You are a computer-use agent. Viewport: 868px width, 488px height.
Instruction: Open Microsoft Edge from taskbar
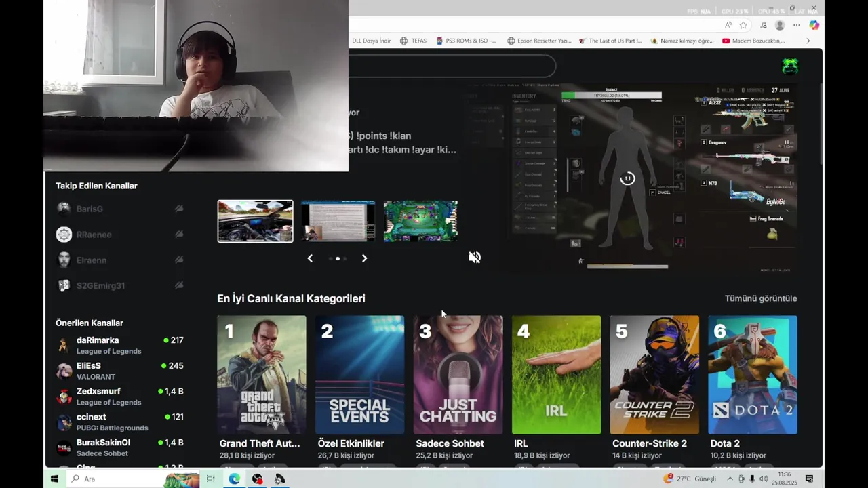pos(234,479)
